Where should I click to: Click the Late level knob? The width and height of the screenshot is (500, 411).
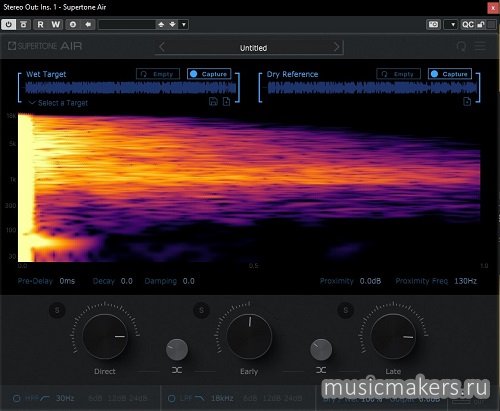coord(393,336)
